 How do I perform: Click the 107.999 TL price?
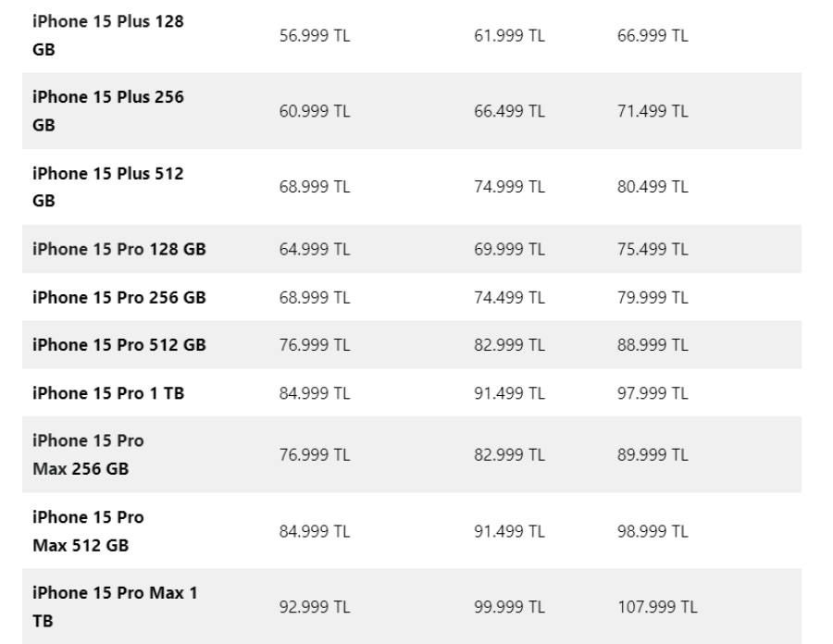pyautogui.click(x=656, y=606)
